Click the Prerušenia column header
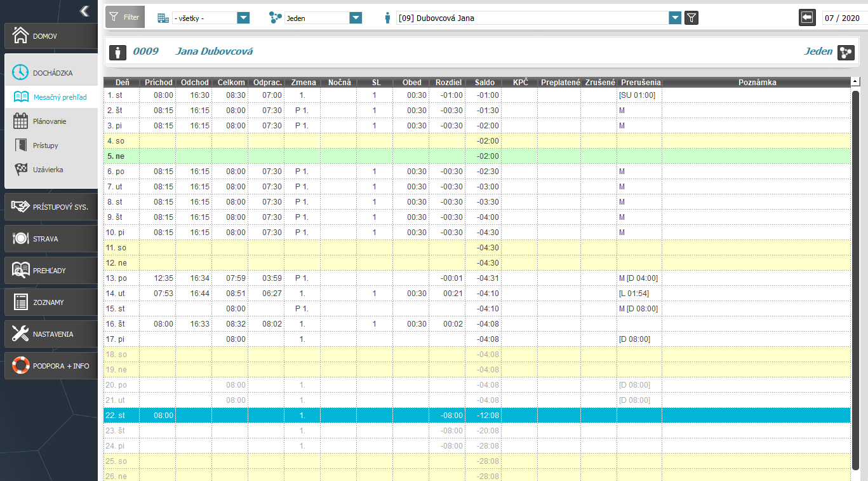Viewport: 868px width, 481px height. click(639, 83)
